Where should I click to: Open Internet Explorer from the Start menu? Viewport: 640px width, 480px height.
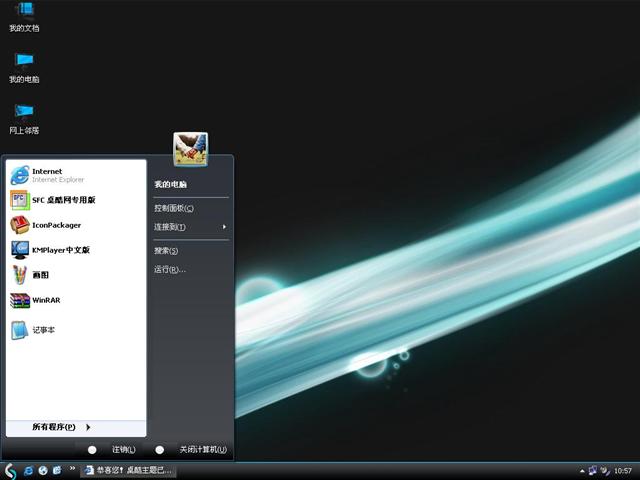[x=76, y=175]
